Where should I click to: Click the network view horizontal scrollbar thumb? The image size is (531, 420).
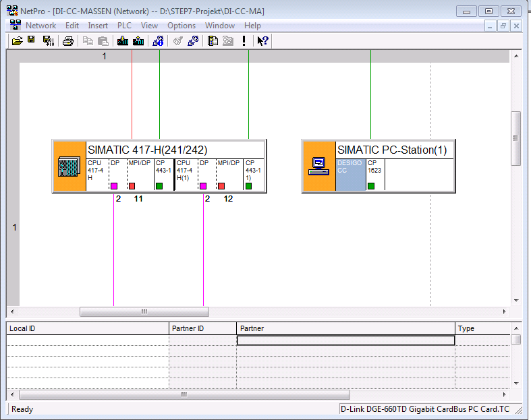144,312
